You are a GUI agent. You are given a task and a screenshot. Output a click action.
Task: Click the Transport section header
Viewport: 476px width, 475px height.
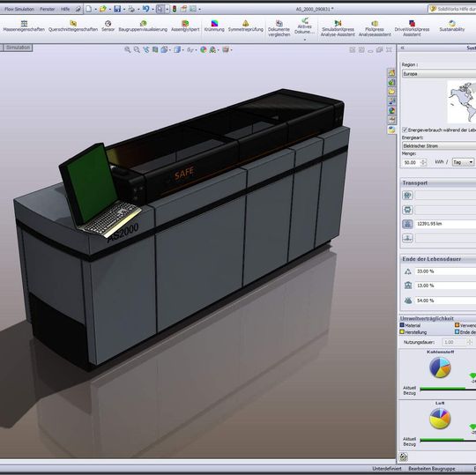[x=438, y=182]
